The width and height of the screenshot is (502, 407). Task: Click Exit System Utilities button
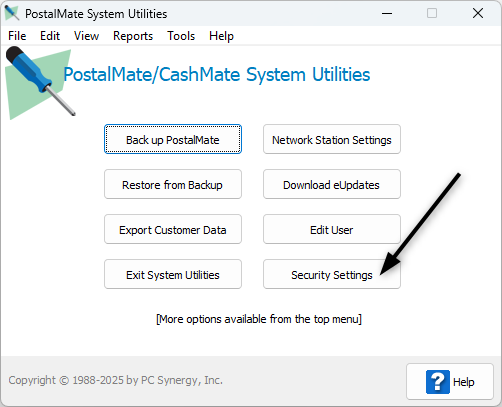173,274
